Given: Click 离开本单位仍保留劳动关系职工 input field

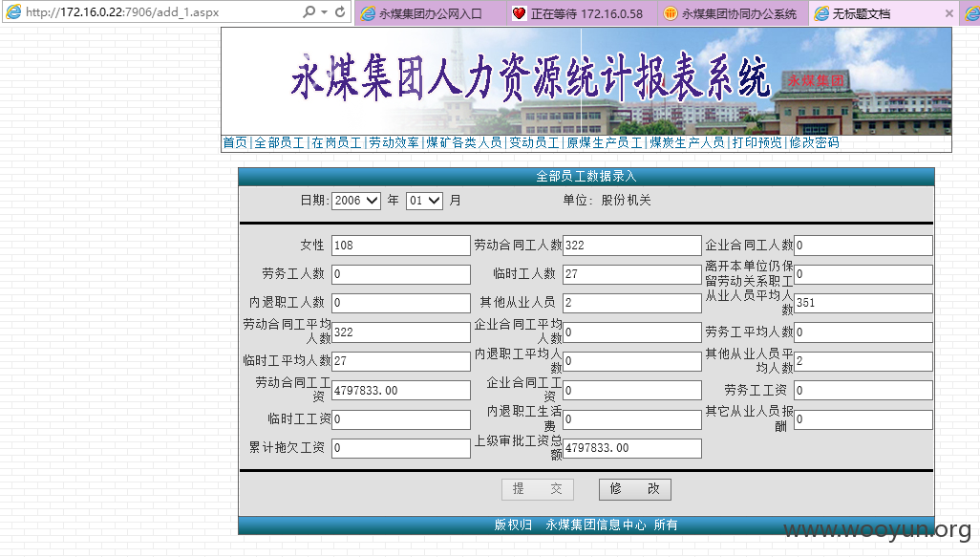Looking at the screenshot, I should click(863, 274).
